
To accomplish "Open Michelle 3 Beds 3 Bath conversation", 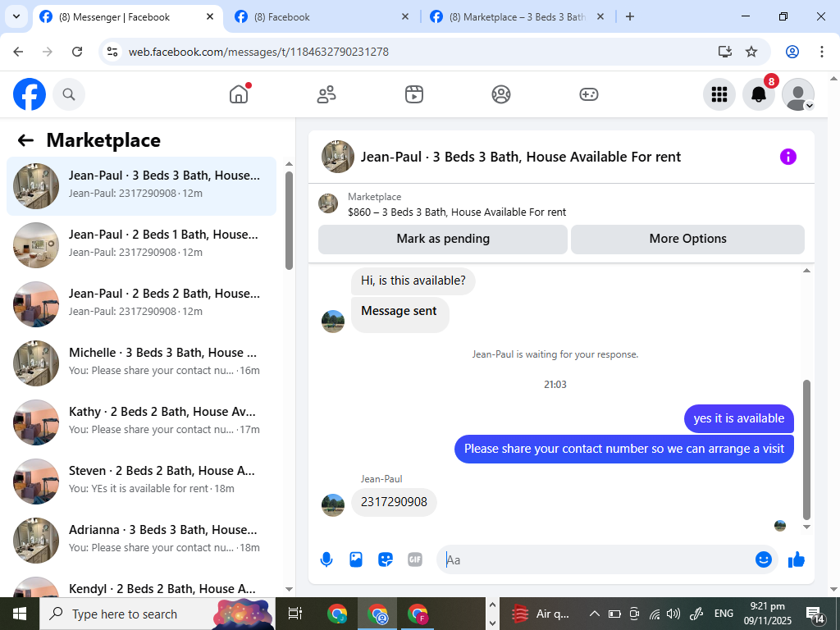I will coord(141,363).
